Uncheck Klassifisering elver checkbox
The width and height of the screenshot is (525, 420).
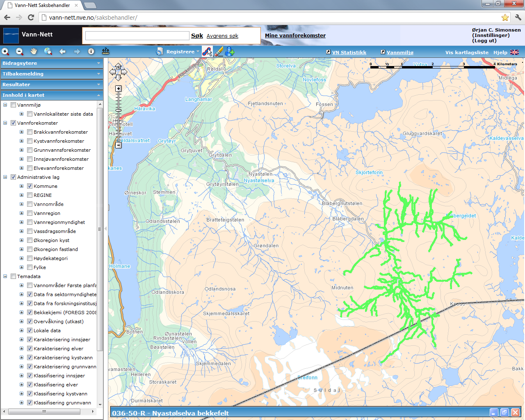pyautogui.click(x=30, y=385)
